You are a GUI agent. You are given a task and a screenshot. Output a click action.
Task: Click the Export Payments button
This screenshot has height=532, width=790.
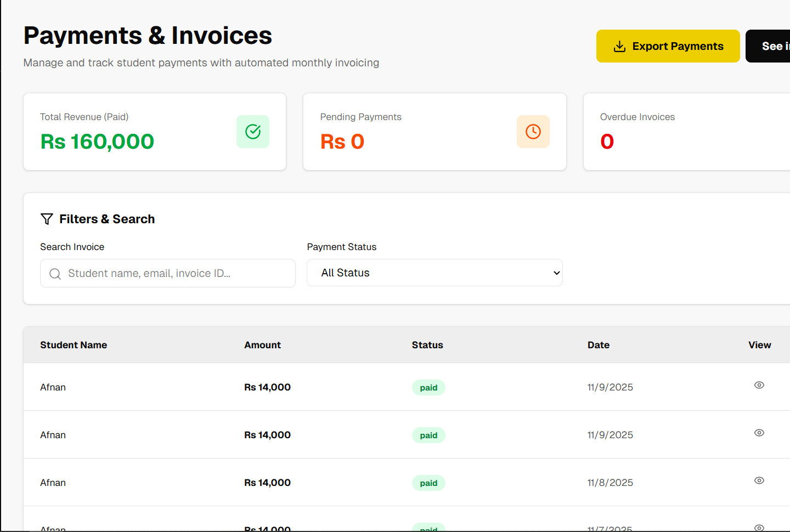pyautogui.click(x=668, y=46)
